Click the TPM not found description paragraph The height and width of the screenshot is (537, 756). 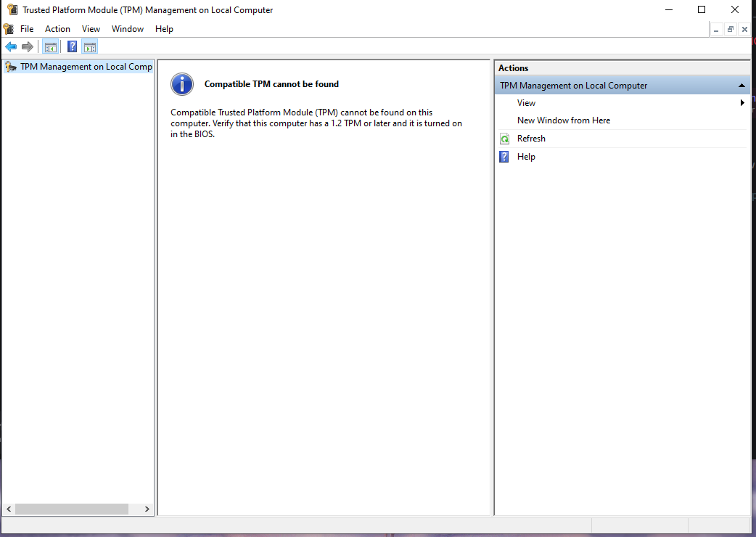(x=316, y=123)
